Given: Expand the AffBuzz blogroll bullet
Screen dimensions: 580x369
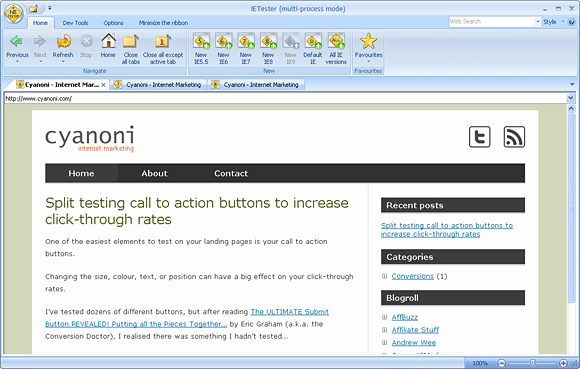Looking at the screenshot, I should pos(385,317).
